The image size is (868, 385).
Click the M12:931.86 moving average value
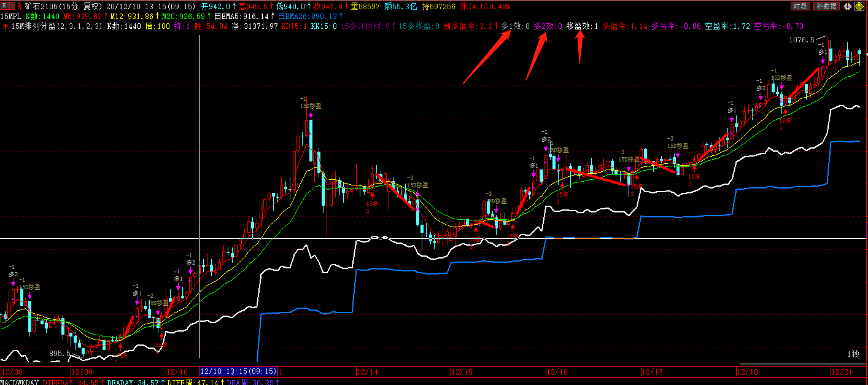(131, 16)
